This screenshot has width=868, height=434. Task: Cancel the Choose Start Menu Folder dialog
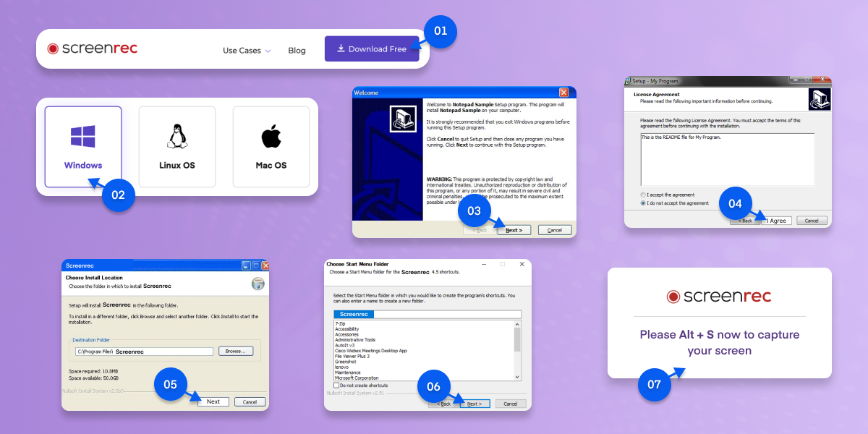511,403
